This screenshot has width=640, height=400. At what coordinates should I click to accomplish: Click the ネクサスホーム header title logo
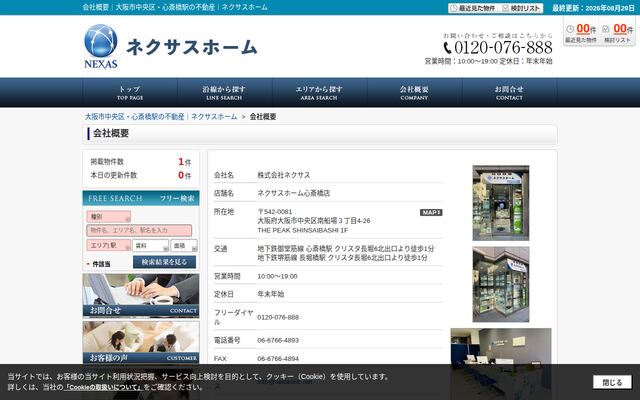click(x=192, y=47)
